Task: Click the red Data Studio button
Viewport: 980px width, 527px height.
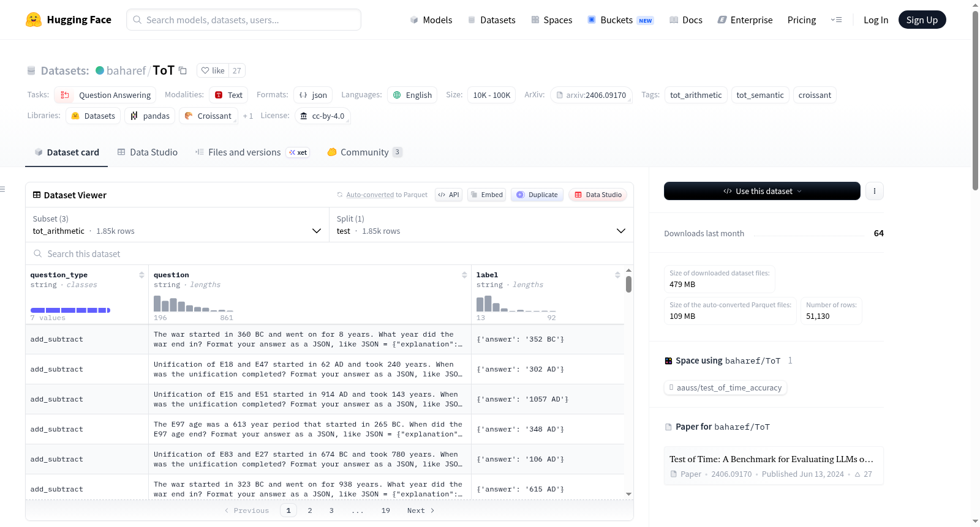Action: click(x=598, y=195)
